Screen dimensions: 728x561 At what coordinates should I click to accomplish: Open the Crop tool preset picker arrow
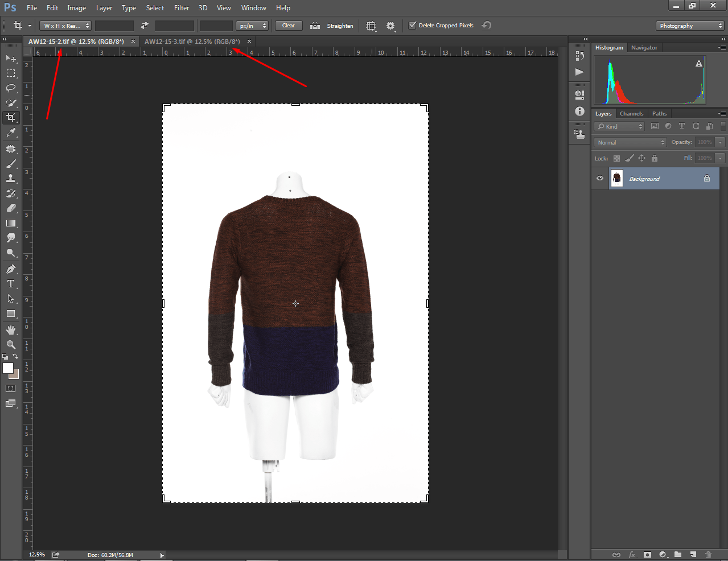pos(30,26)
